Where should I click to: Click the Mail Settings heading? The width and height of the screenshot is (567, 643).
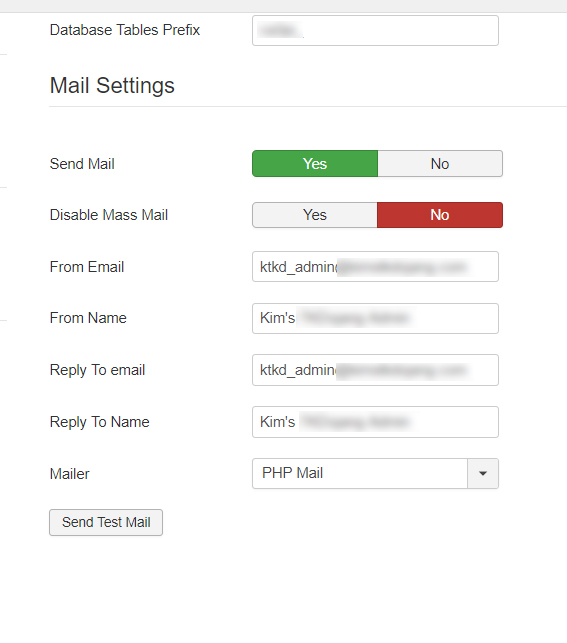(112, 86)
